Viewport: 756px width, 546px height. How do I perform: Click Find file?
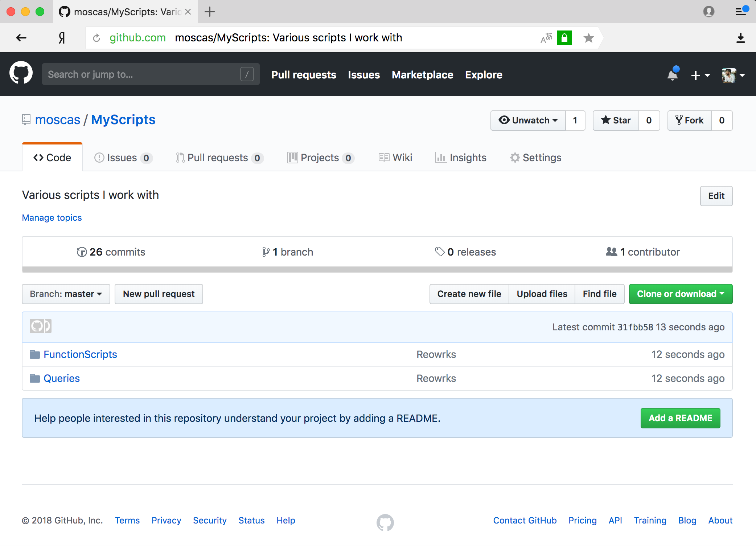click(600, 294)
